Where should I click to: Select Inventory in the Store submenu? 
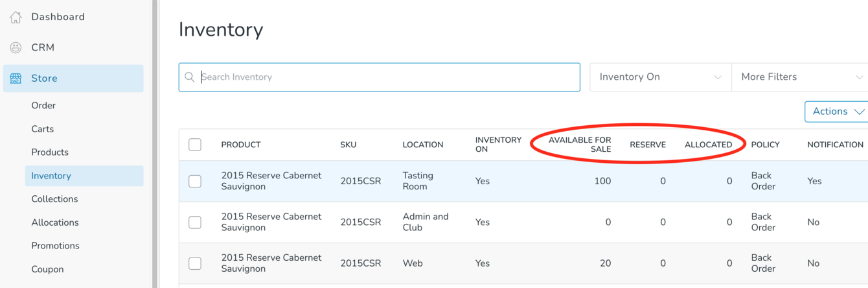click(x=84, y=176)
